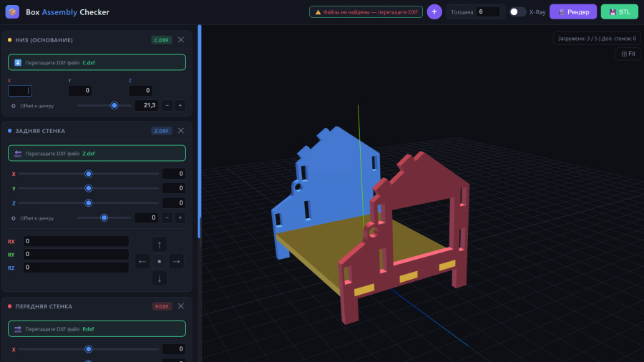The width and height of the screenshot is (644, 362).
Task: Click the C.dxf drop zone
Action: tap(97, 62)
